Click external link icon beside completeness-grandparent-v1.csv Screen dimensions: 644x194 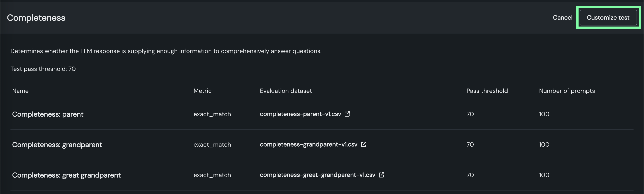click(364, 144)
